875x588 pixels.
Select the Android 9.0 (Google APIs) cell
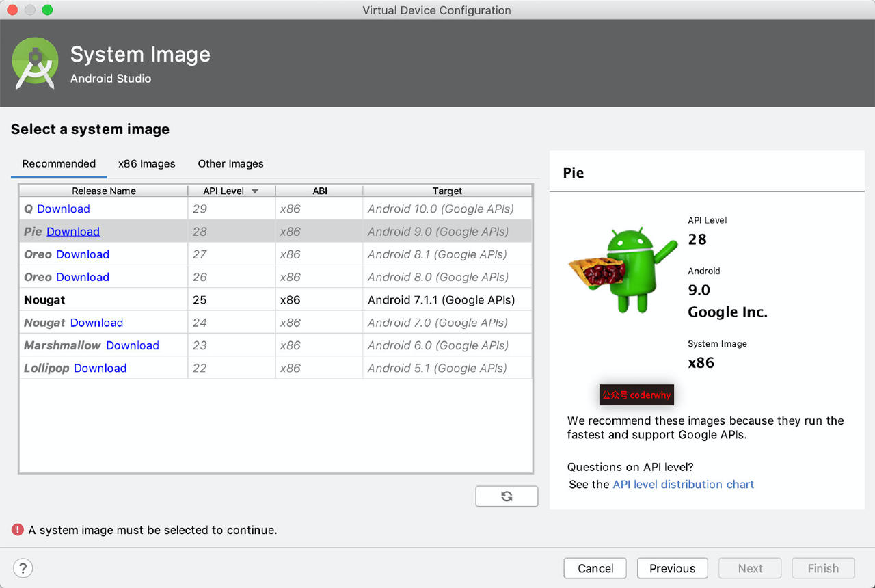pos(447,231)
